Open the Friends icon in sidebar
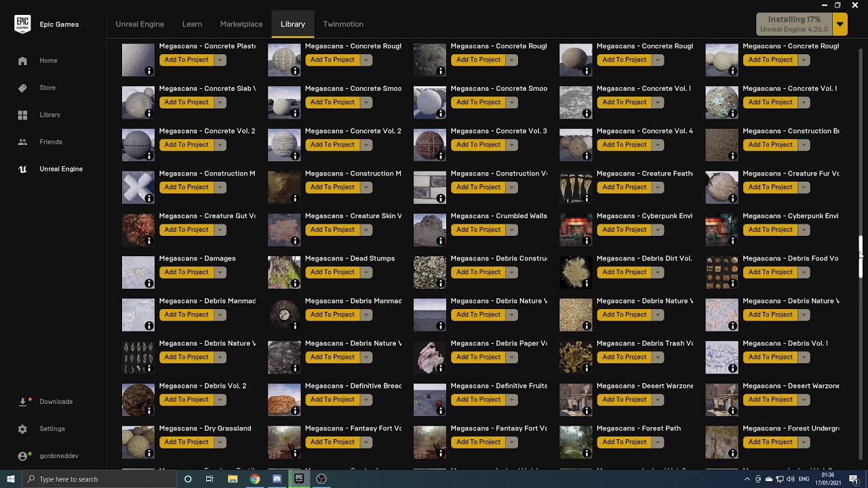 22,142
